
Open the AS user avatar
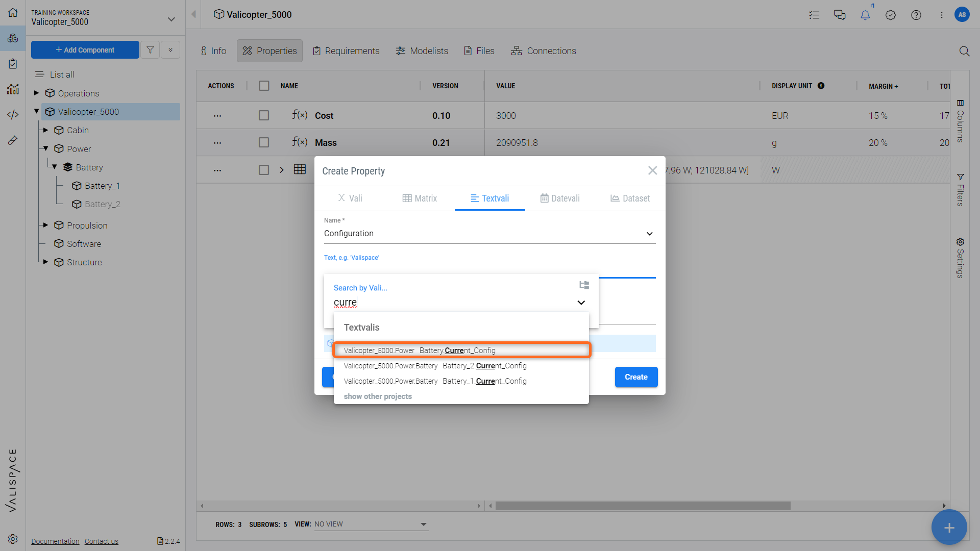[962, 14]
